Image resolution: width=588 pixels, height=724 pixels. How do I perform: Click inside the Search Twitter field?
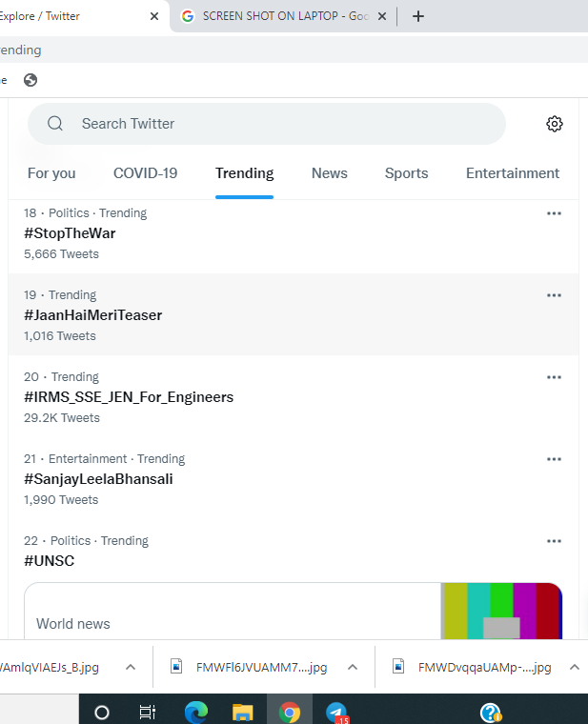(x=267, y=124)
